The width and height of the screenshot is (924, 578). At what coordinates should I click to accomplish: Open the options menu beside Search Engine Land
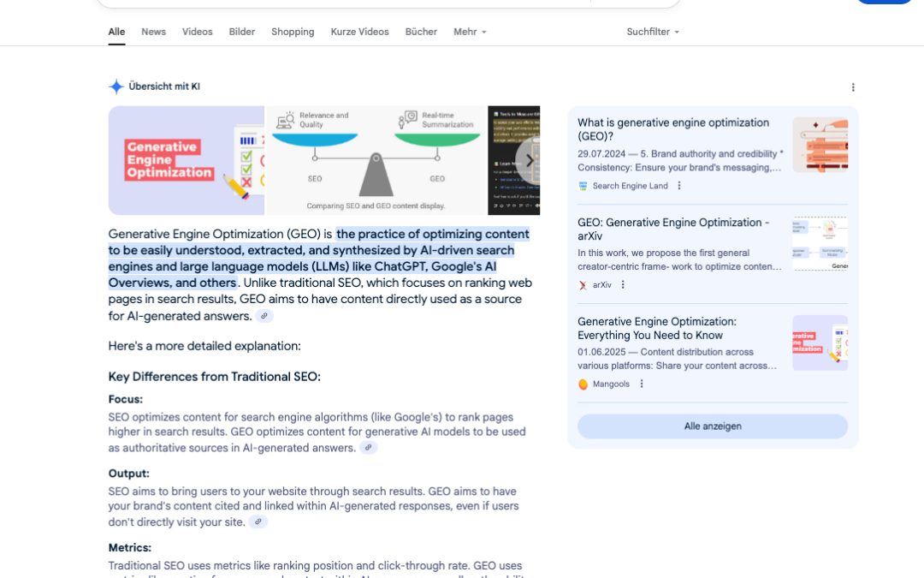(x=679, y=186)
